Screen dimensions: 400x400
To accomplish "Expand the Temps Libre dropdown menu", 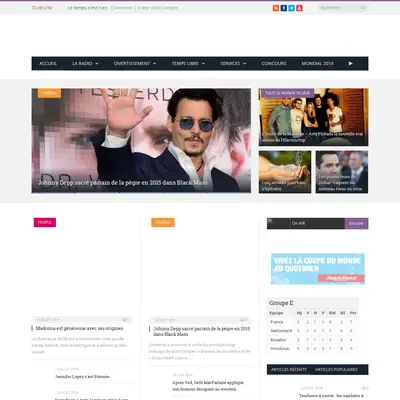I will pos(188,63).
